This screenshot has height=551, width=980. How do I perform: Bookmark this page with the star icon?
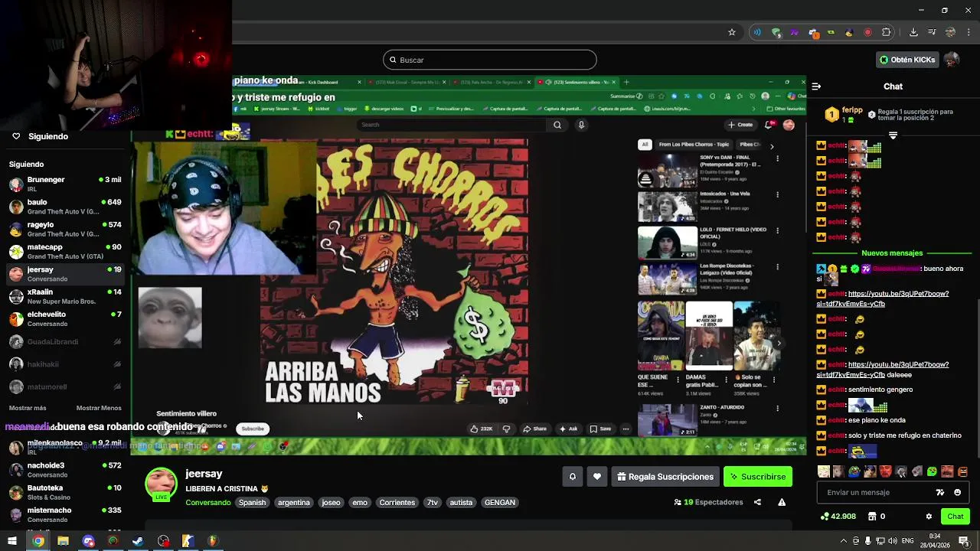pyautogui.click(x=732, y=32)
